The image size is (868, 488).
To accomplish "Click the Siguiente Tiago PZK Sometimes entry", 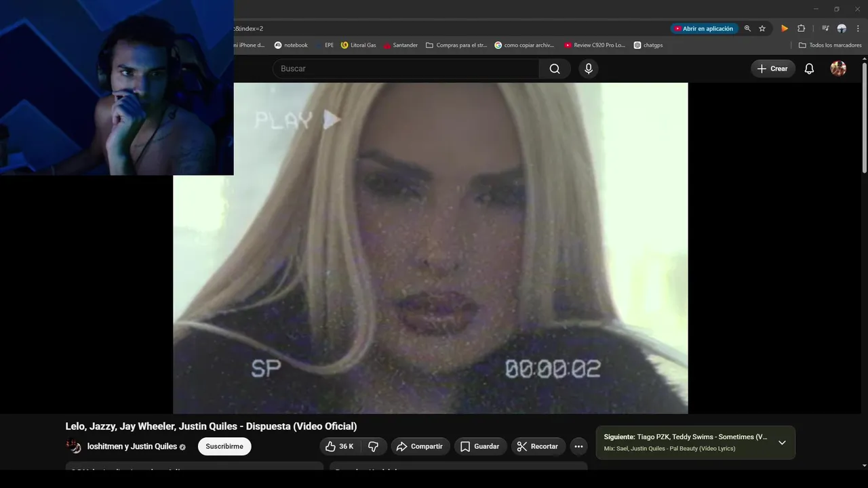I will (x=686, y=437).
